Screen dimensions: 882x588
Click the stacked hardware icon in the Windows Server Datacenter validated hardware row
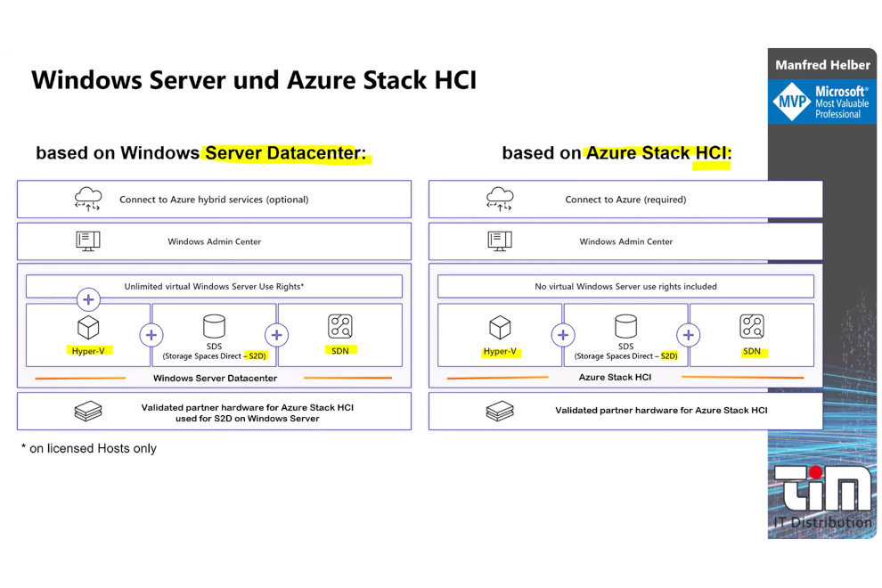point(88,412)
